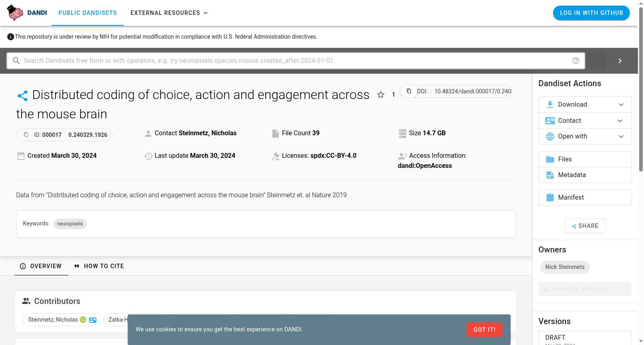The width and height of the screenshot is (644, 345).
Task: Click the File Count 39 text
Action: point(301,133)
